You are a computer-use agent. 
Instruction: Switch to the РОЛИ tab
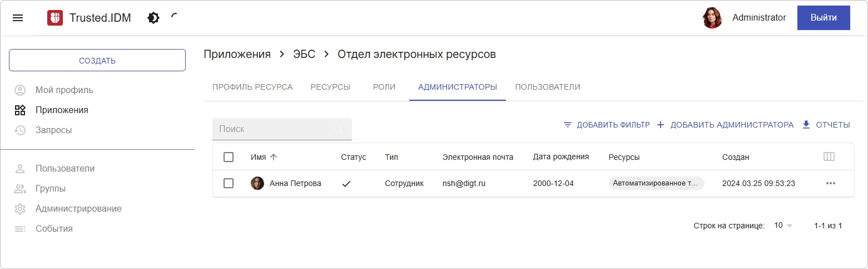point(384,87)
